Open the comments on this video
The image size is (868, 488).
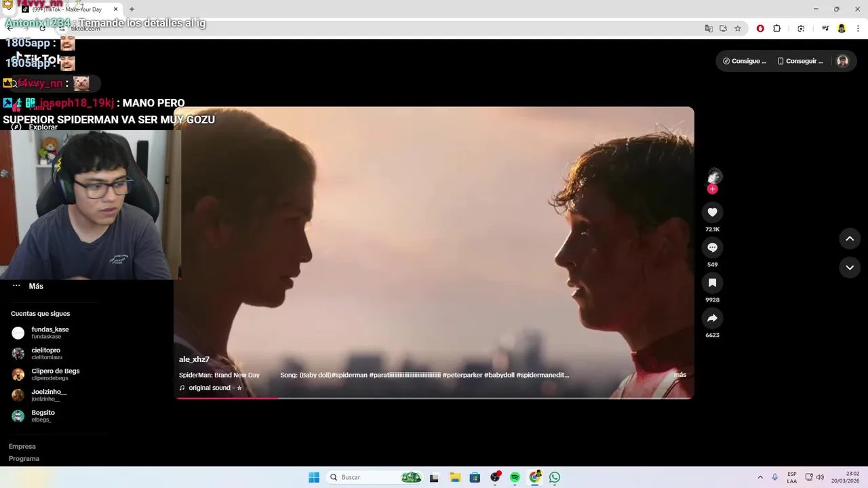point(712,247)
